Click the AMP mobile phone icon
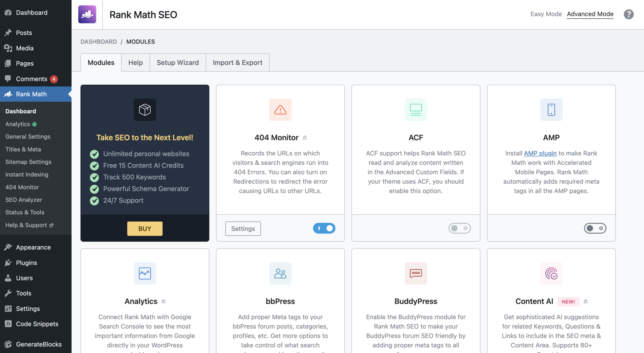The image size is (644, 353). (x=551, y=110)
